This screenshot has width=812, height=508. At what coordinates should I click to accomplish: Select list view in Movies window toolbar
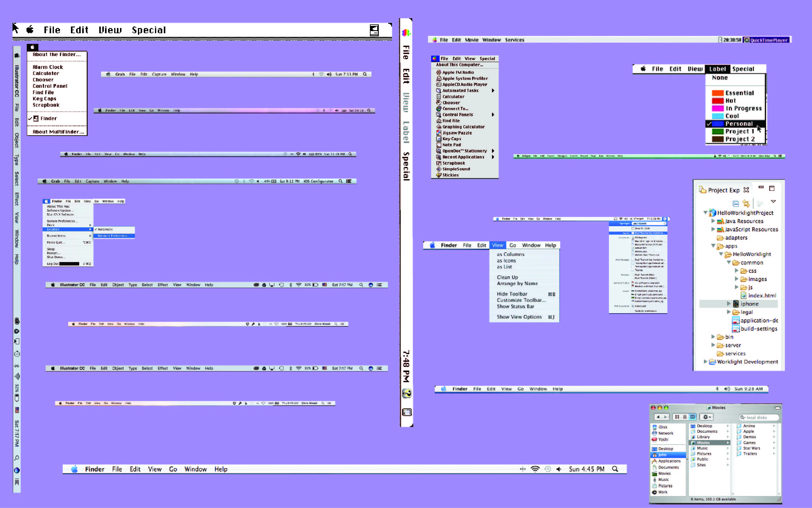point(685,417)
